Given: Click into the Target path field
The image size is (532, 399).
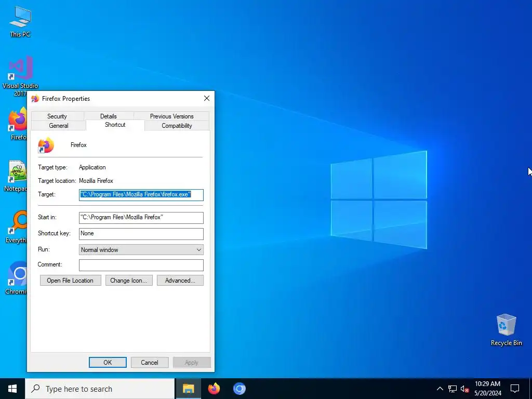Looking at the screenshot, I should 141,195.
